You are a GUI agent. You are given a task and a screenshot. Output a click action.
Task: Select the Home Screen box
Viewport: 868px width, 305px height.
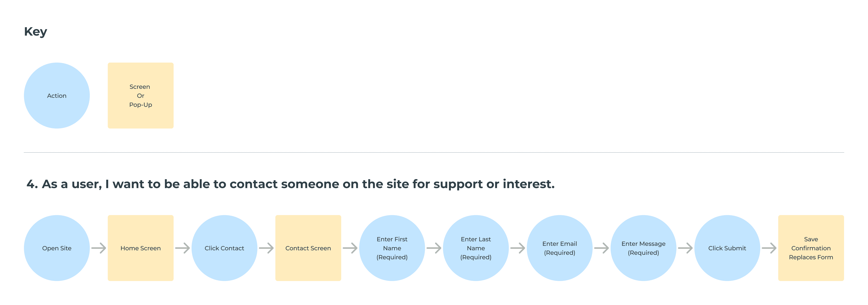coord(140,248)
